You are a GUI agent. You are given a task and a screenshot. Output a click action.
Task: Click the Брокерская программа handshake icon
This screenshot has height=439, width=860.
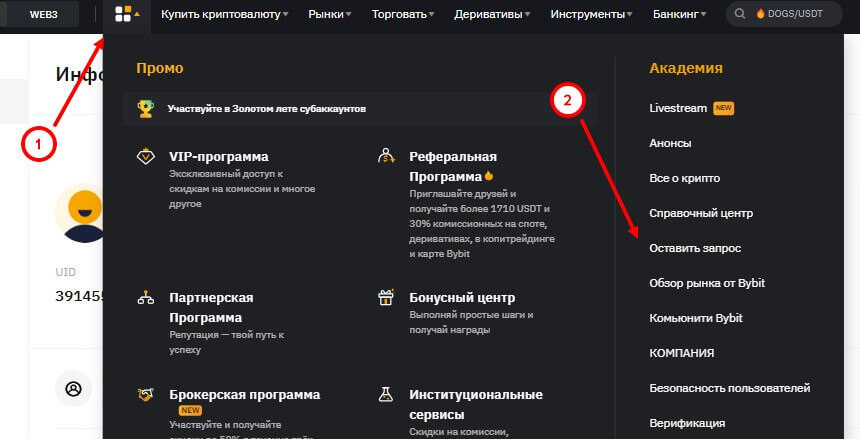click(146, 395)
